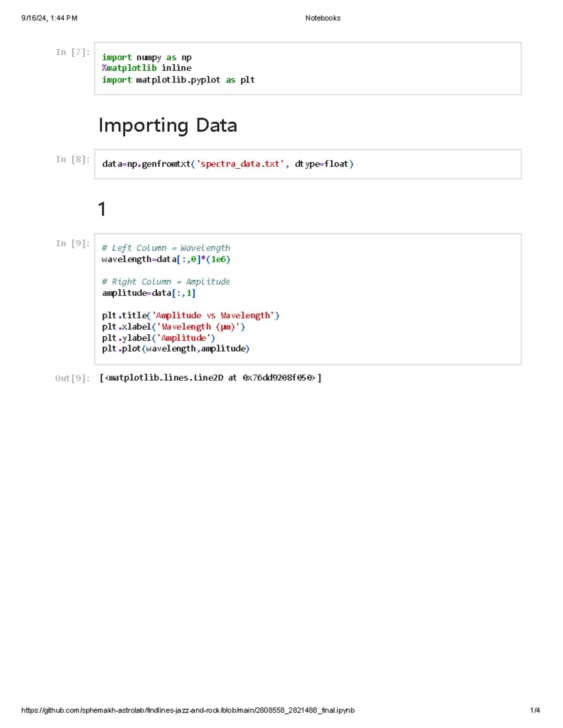Viewport: 563px width, 728px height.
Task: Select the "In [9]:" cell prompt
Action: [73, 243]
